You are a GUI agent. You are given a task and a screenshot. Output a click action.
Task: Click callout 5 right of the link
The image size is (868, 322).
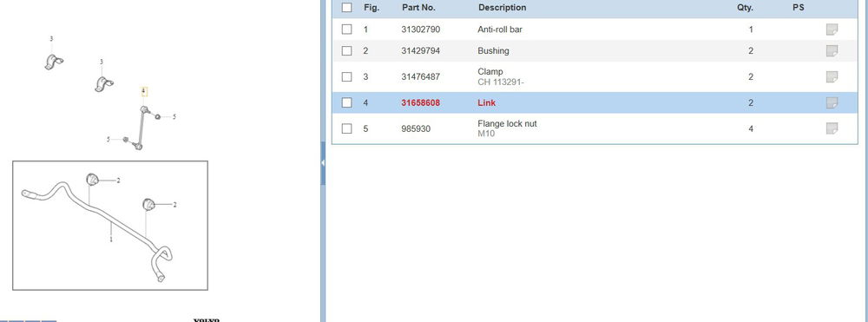pos(174,117)
